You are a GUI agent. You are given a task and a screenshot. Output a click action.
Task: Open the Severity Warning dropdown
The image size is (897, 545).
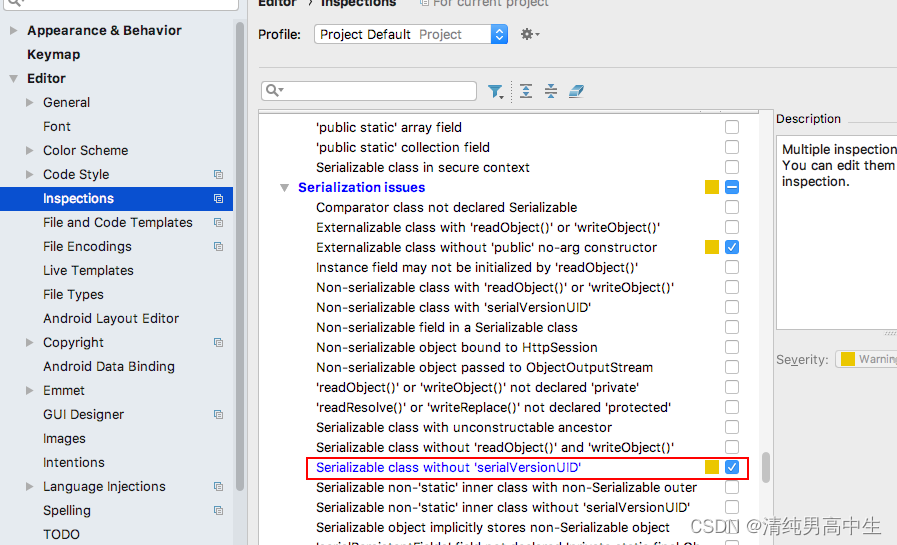pyautogui.click(x=866, y=359)
